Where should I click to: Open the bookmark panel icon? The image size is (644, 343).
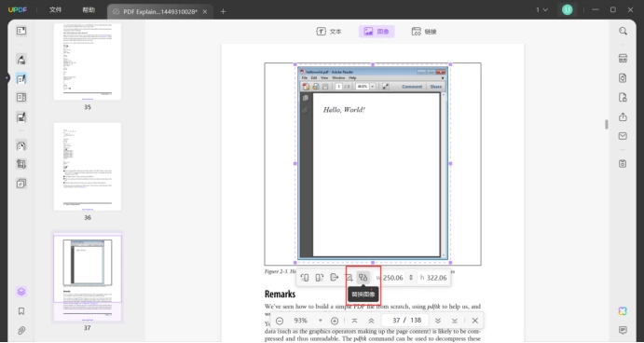tap(21, 311)
